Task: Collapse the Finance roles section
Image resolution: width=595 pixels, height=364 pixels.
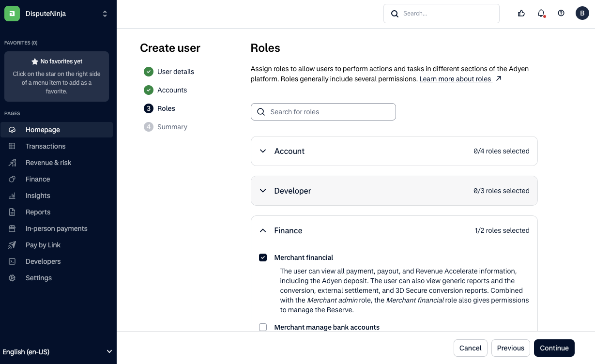Action: pos(394,230)
